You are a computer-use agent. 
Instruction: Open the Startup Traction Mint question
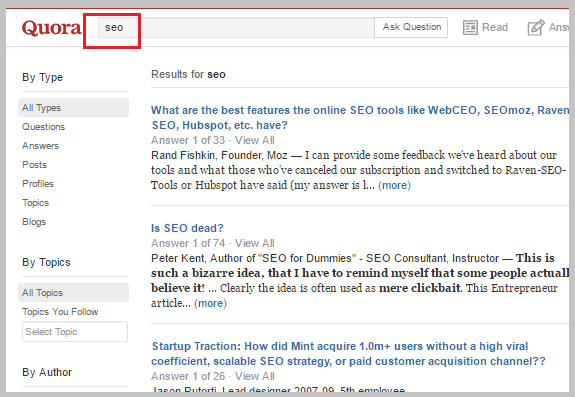coord(348,354)
